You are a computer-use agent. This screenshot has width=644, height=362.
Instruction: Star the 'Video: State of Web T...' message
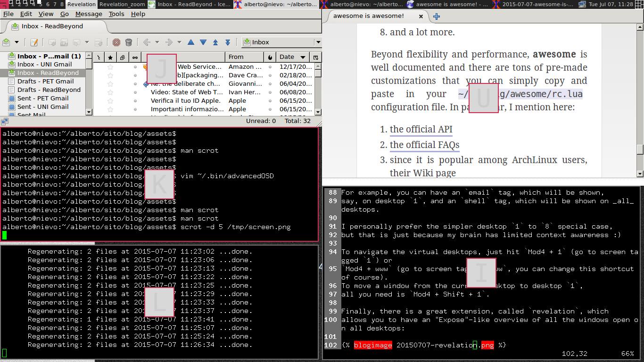(110, 92)
